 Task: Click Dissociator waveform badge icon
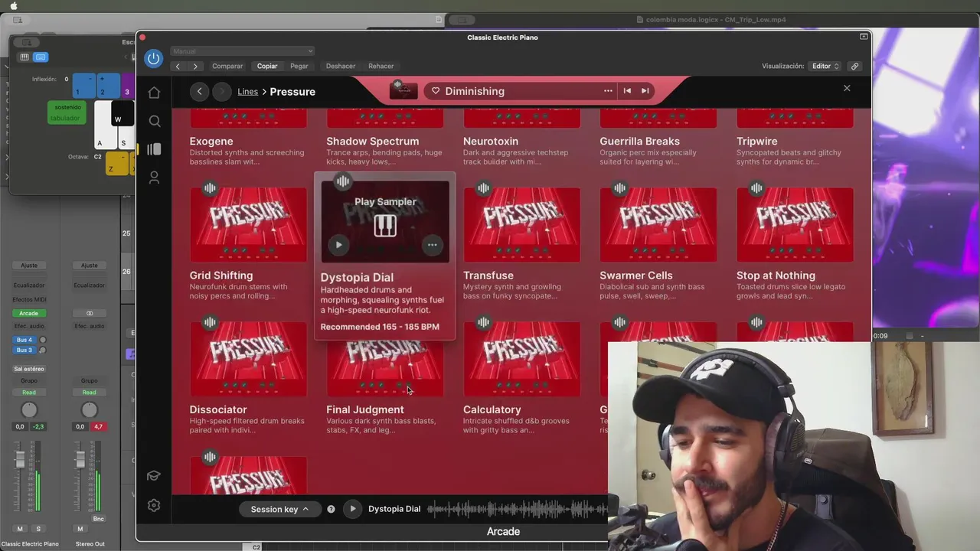(210, 323)
